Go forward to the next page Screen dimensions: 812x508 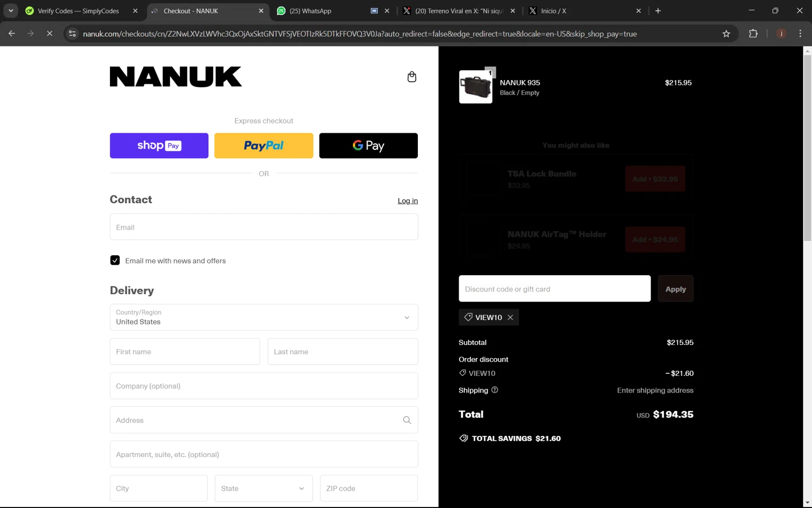click(x=30, y=34)
